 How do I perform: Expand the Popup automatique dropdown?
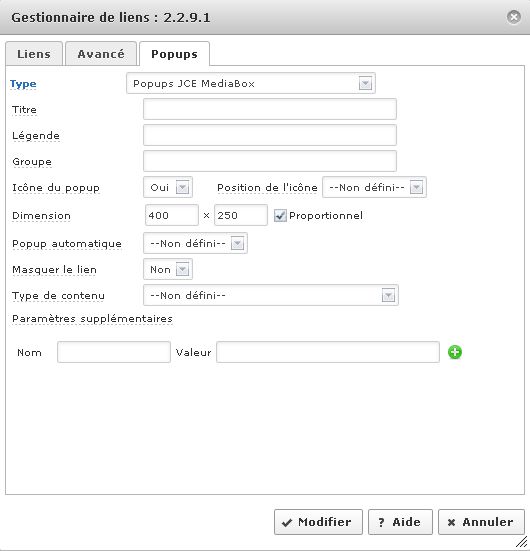tap(195, 243)
